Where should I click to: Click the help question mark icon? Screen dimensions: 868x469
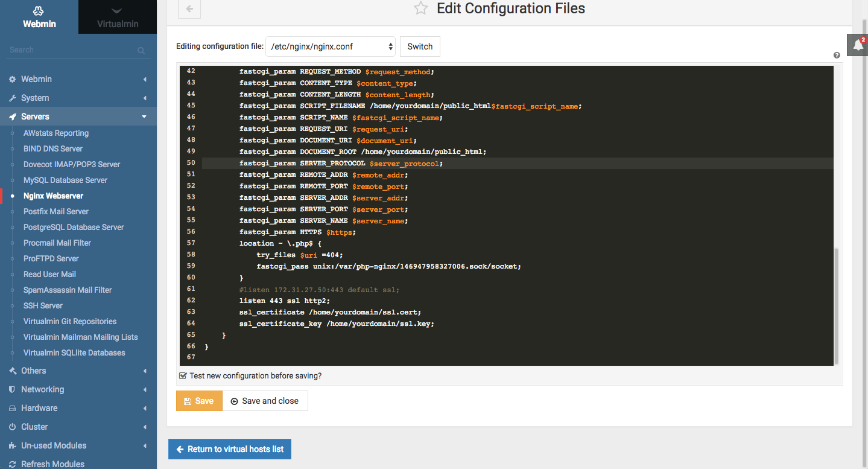[x=837, y=56]
